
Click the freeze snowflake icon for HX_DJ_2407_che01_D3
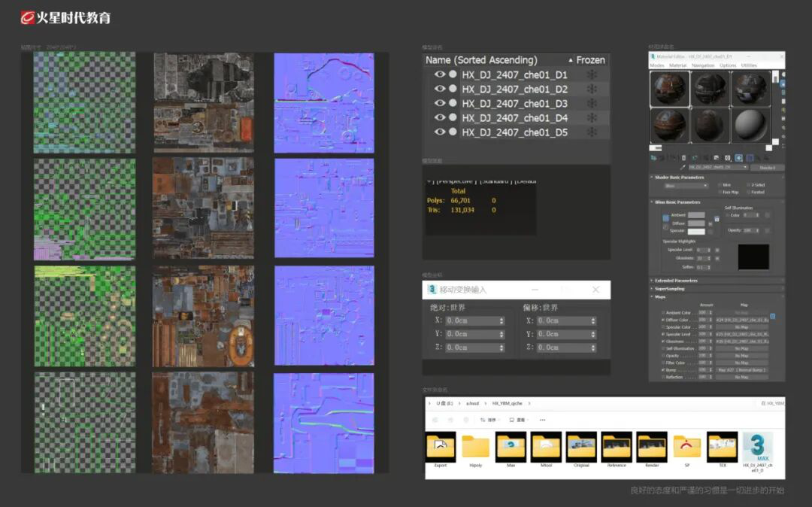click(592, 104)
